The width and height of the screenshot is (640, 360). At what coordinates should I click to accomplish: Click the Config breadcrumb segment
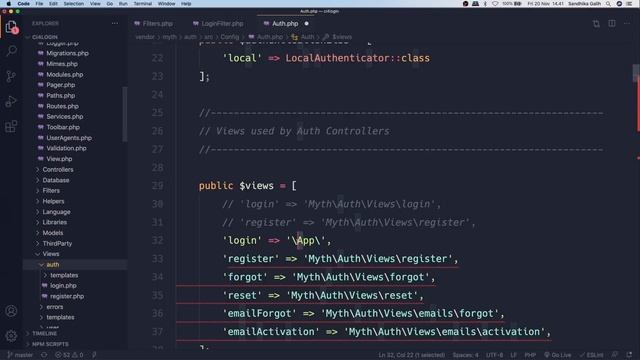coord(229,37)
